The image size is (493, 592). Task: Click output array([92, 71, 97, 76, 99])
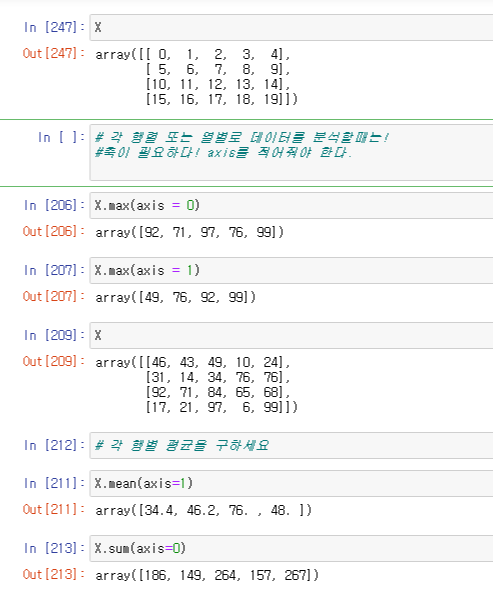(x=189, y=232)
